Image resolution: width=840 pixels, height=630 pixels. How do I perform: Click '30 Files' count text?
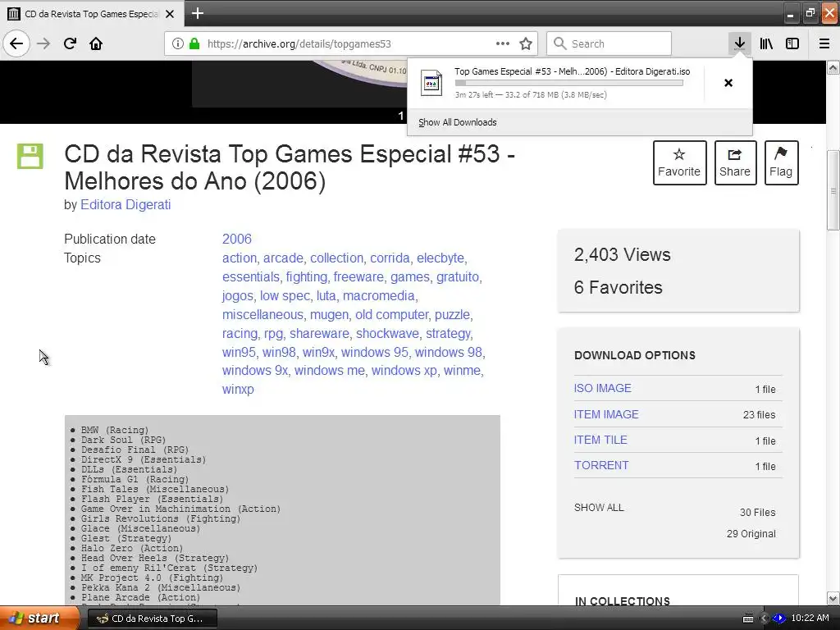tap(757, 513)
